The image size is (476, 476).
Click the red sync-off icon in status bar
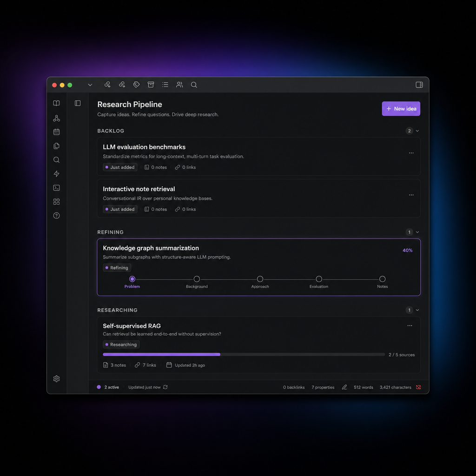tap(418, 387)
